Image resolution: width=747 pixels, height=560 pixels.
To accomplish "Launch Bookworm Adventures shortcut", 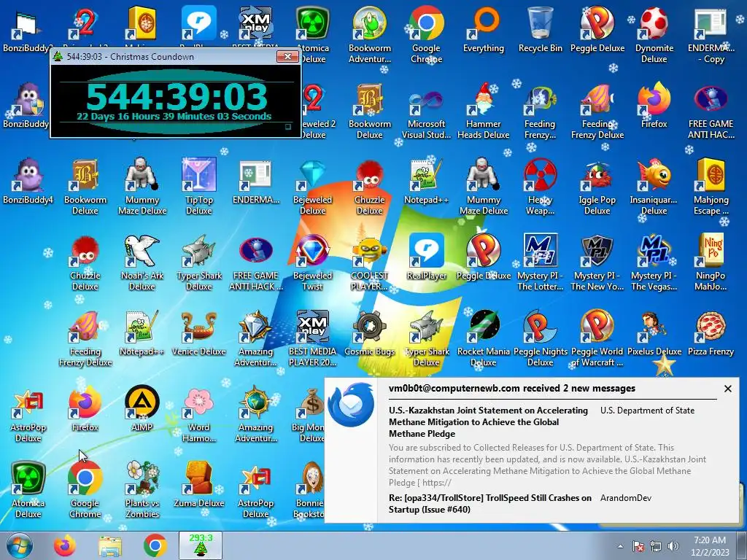I will coord(370,35).
